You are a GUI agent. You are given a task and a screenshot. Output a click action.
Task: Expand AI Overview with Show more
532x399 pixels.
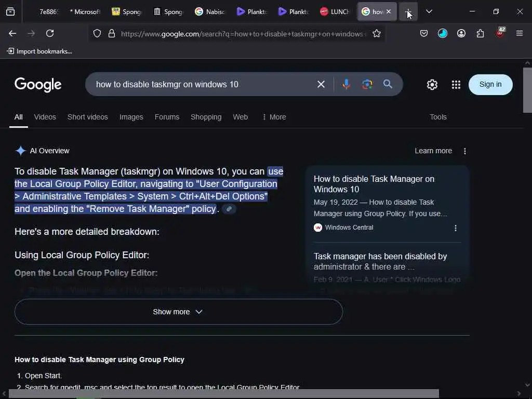click(179, 312)
